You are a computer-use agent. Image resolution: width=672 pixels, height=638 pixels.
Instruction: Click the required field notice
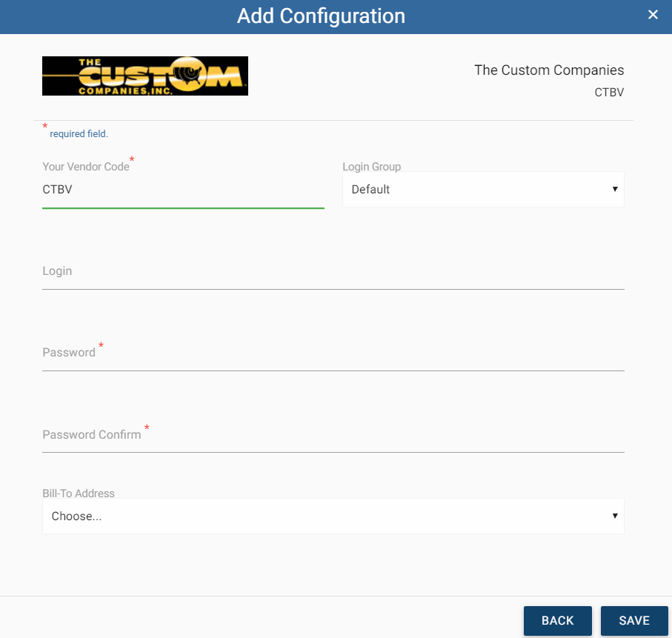pyautogui.click(x=76, y=133)
